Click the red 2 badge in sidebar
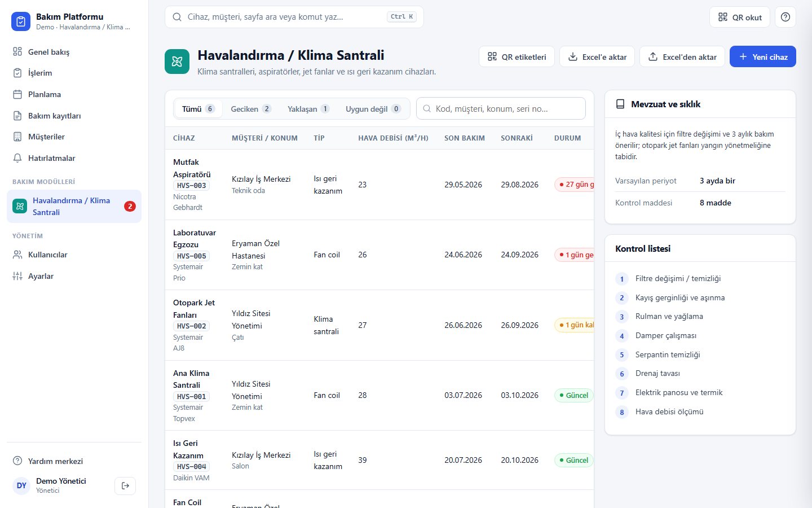 point(130,206)
